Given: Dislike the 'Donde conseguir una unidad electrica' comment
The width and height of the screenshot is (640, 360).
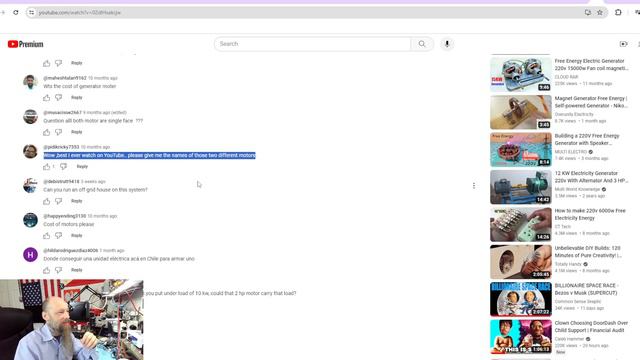Looking at the screenshot, I should (x=59, y=270).
